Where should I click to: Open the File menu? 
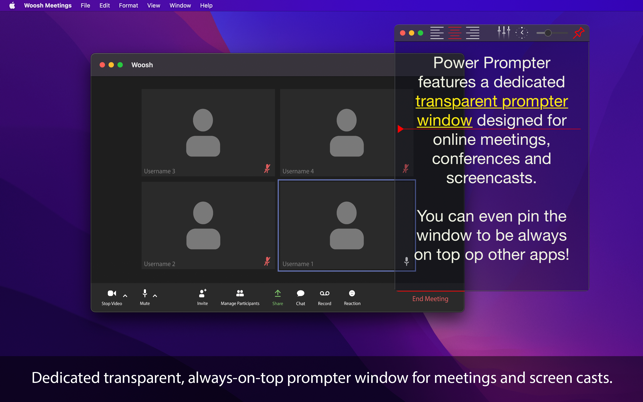[x=85, y=5]
